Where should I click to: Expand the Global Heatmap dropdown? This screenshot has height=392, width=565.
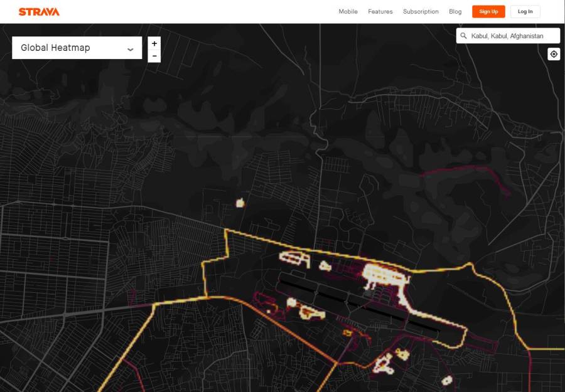[x=77, y=48]
